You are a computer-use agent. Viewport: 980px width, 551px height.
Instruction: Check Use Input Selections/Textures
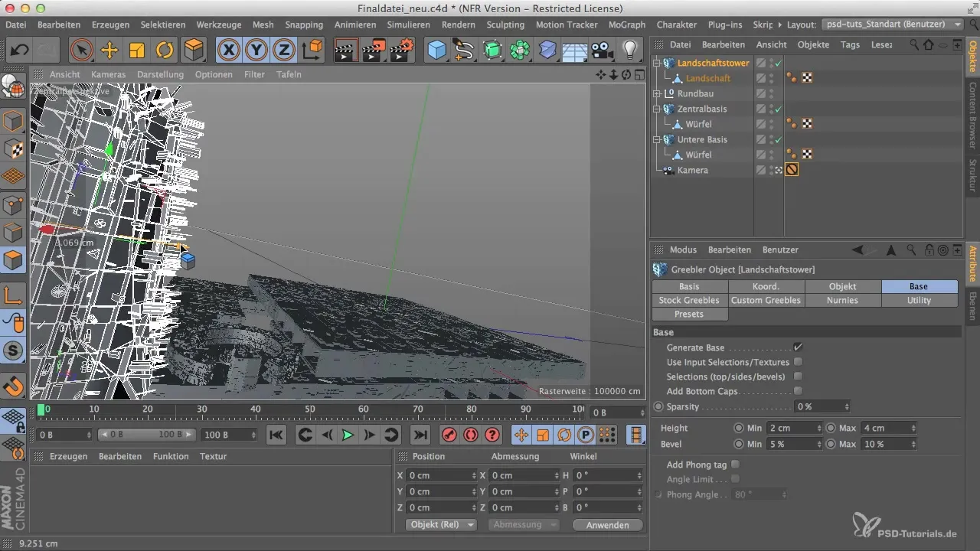point(798,362)
